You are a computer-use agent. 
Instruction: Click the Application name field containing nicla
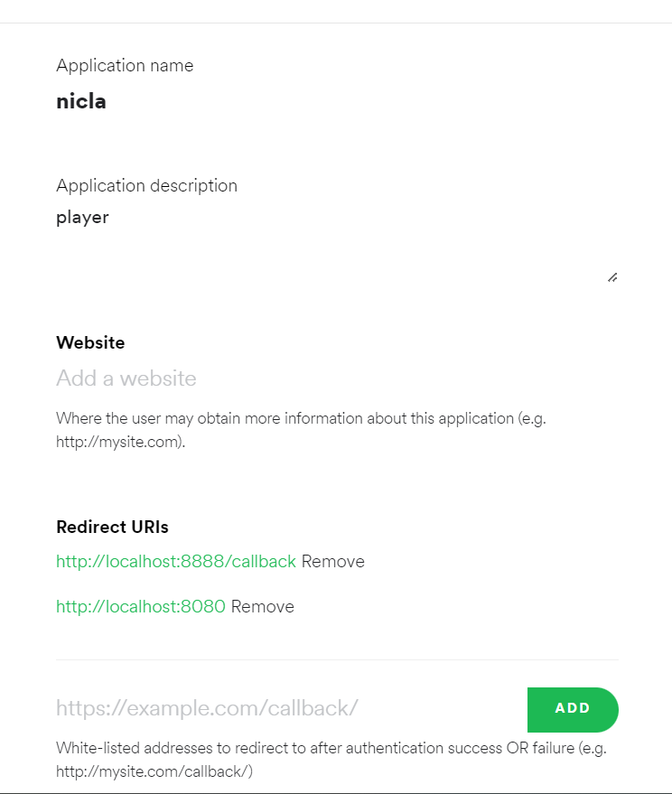[81, 101]
